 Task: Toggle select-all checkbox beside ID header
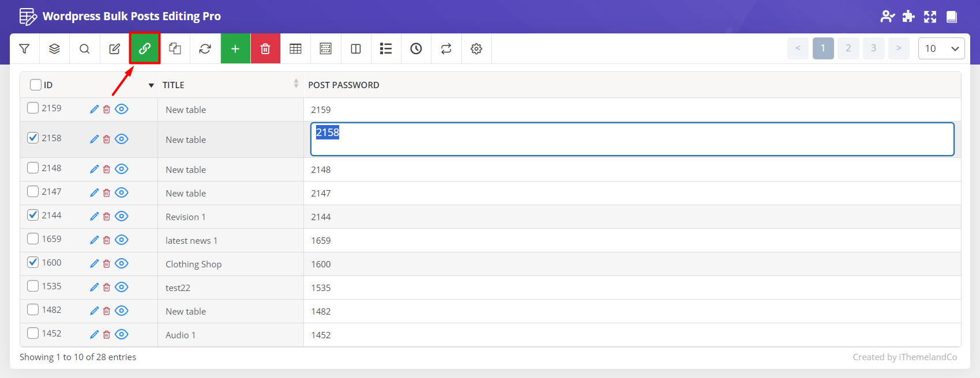tap(36, 85)
